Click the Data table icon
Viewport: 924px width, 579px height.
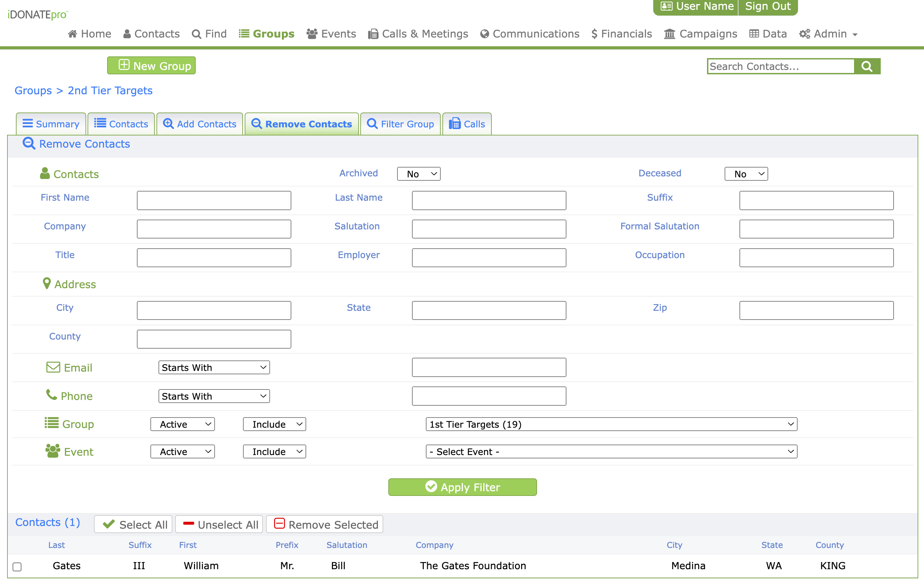point(754,34)
